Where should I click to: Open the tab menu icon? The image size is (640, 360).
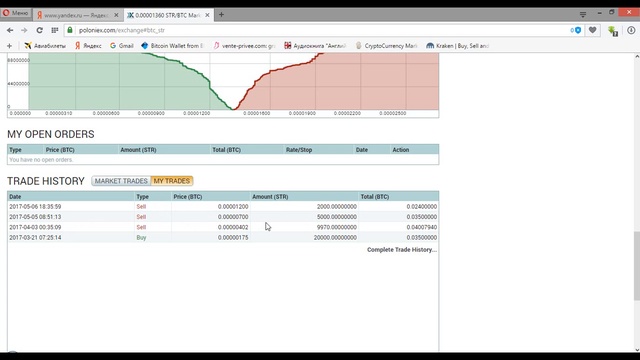click(x=583, y=15)
